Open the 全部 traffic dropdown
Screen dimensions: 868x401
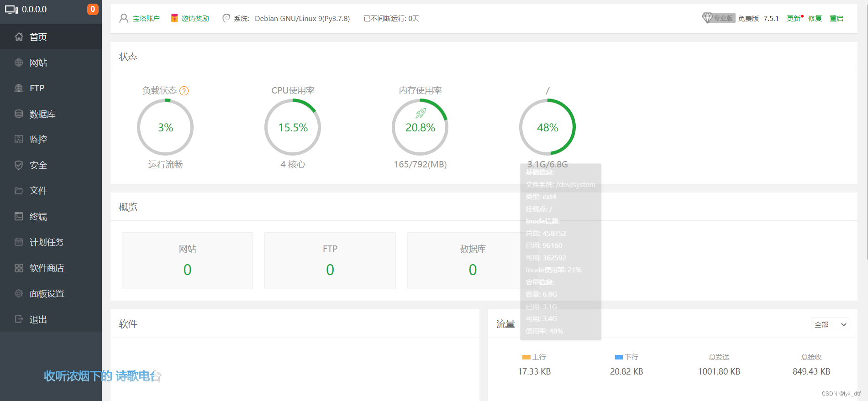pos(830,324)
